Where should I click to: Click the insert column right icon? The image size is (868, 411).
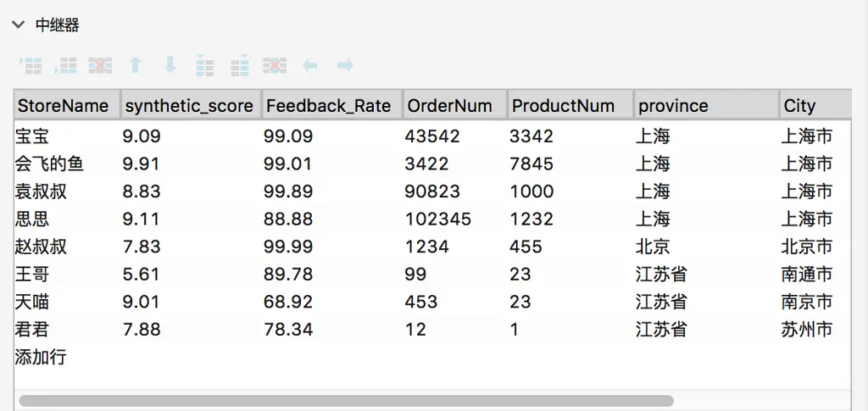240,65
